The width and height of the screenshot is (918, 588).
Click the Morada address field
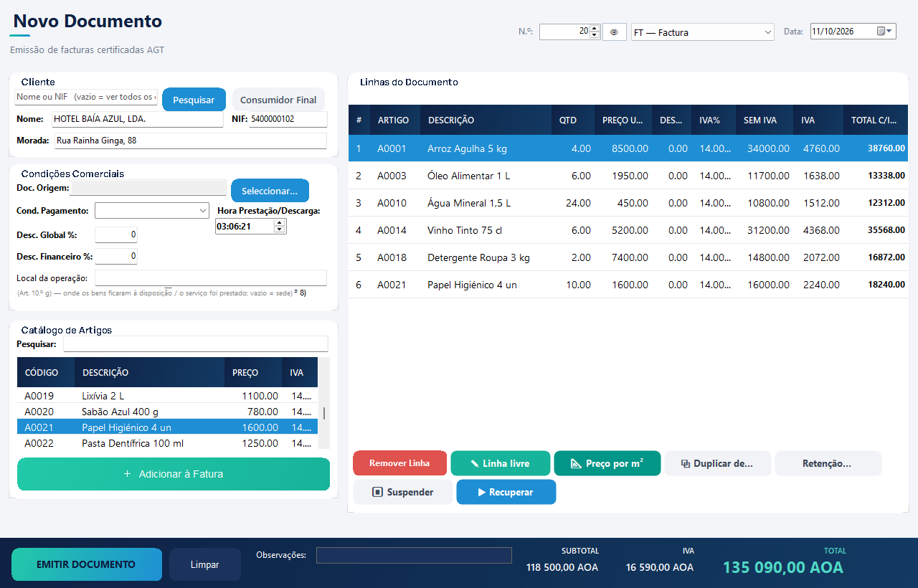coord(190,141)
